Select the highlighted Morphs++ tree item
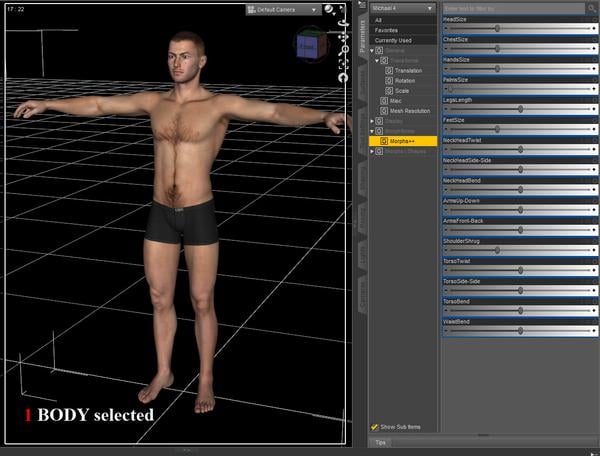 [403, 141]
